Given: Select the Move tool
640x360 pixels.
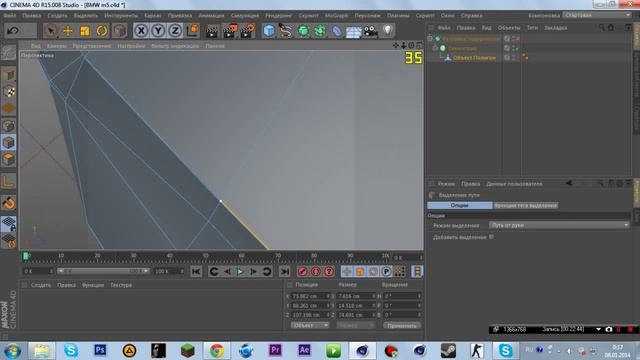Looking at the screenshot, I should point(68,31).
